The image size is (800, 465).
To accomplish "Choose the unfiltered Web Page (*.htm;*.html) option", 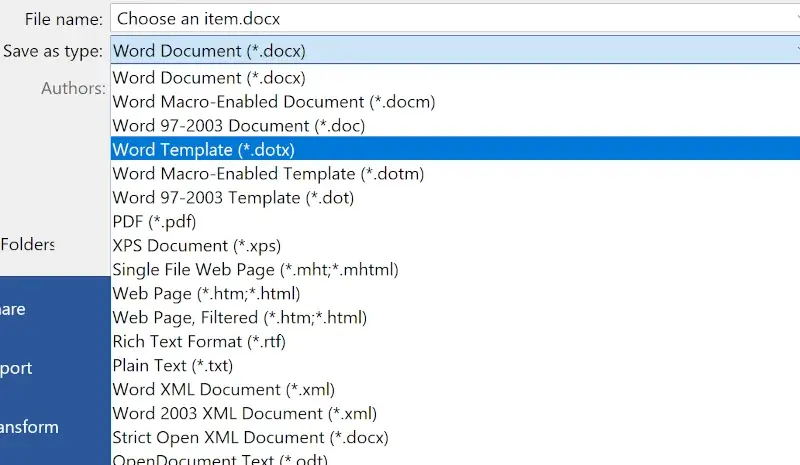I will coord(206,294).
